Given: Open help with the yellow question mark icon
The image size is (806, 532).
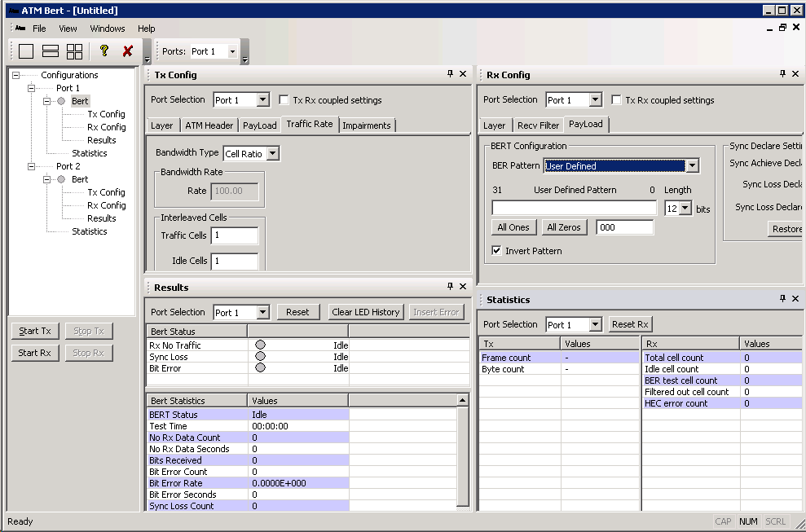Looking at the screenshot, I should click(104, 51).
